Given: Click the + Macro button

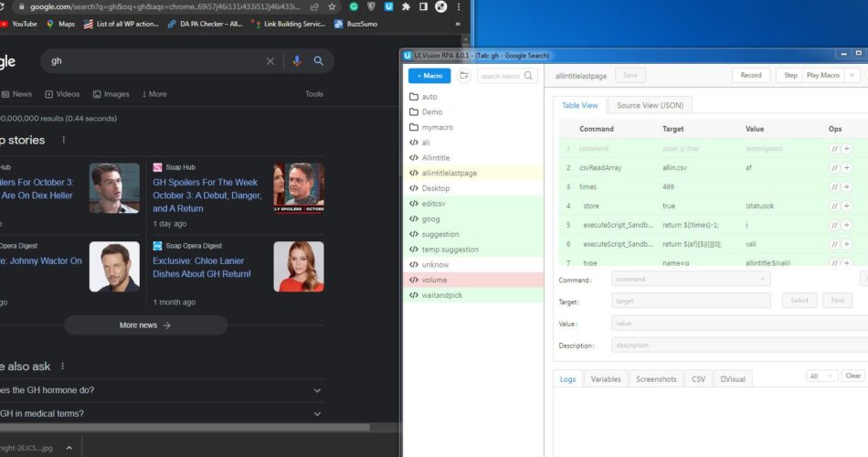Looking at the screenshot, I should tap(429, 76).
